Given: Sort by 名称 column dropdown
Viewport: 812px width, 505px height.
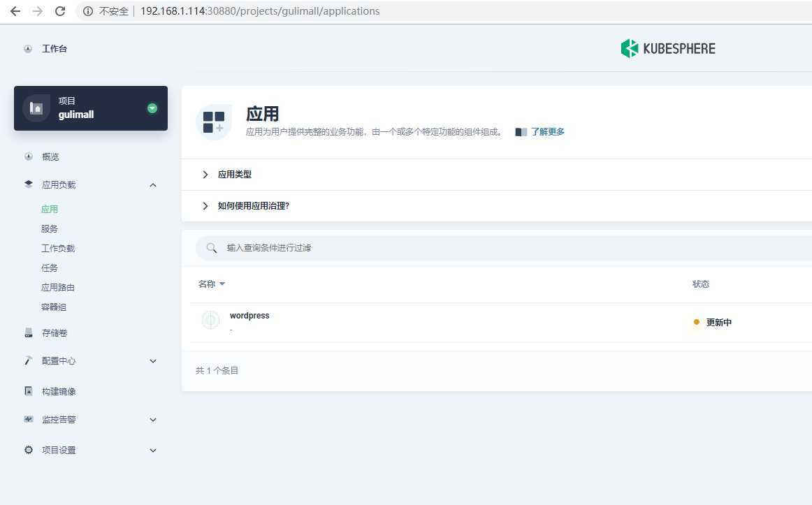Looking at the screenshot, I should click(x=211, y=284).
